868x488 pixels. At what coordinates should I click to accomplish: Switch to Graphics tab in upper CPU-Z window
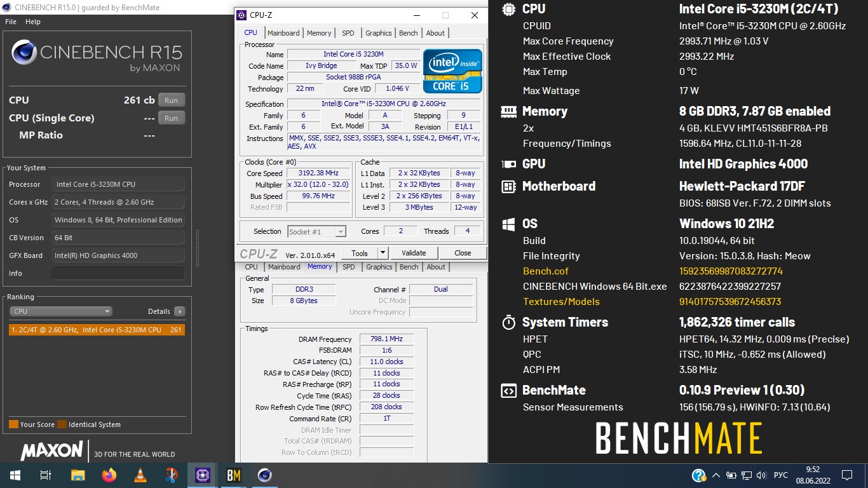379,33
